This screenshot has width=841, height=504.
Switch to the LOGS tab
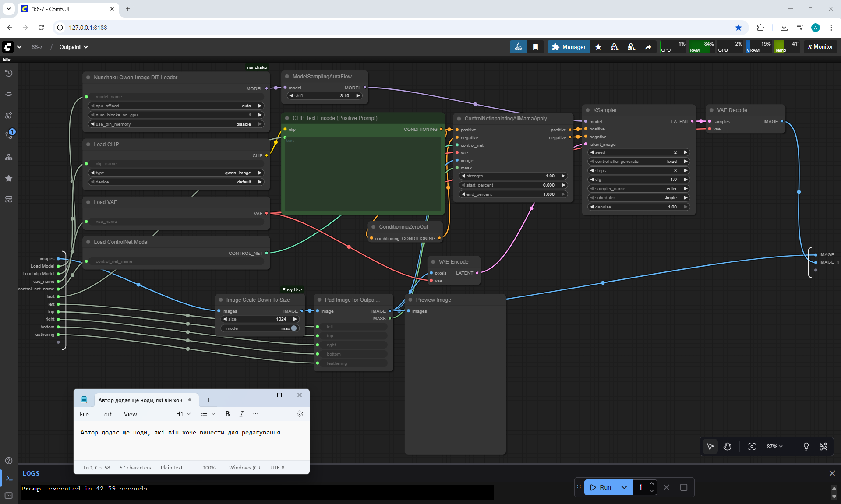click(x=31, y=473)
